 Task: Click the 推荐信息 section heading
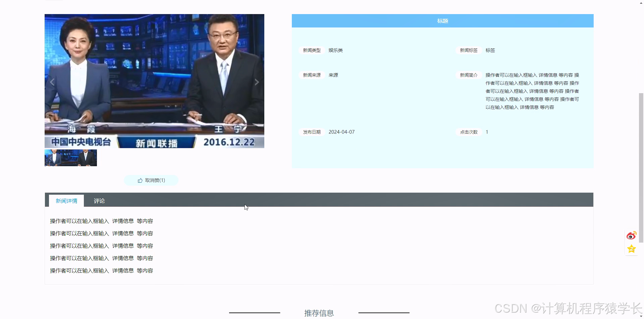[319, 313]
